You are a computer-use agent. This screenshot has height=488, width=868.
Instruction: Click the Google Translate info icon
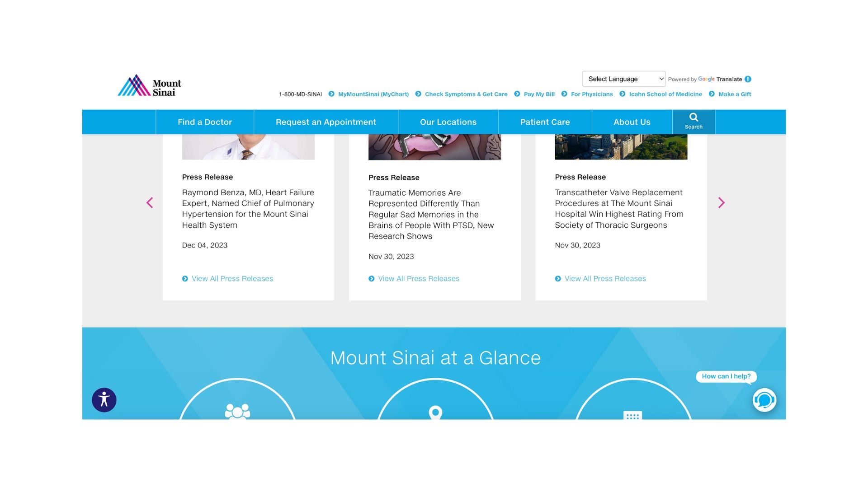pyautogui.click(x=748, y=79)
